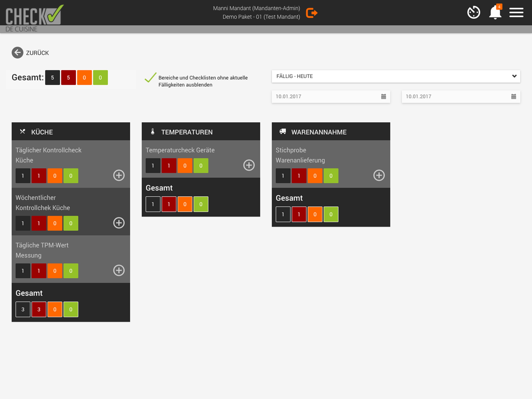Click the dropdown chevron of FÄLLIG - HEUTE
This screenshot has height=399, width=532.
point(514,76)
